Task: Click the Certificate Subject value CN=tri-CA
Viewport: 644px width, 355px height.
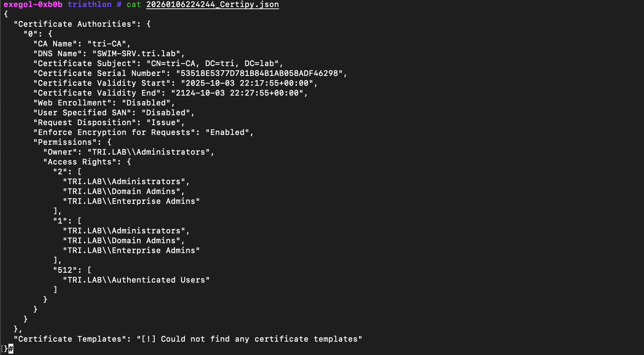Action: click(214, 64)
